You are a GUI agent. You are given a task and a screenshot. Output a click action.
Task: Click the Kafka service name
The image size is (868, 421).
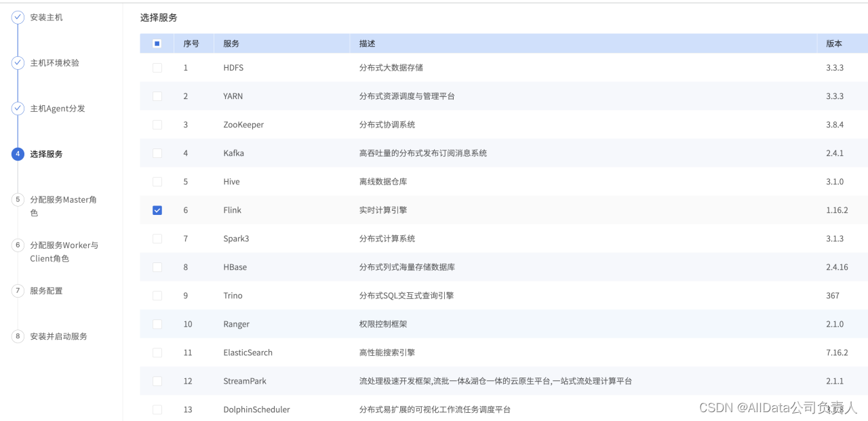click(233, 153)
